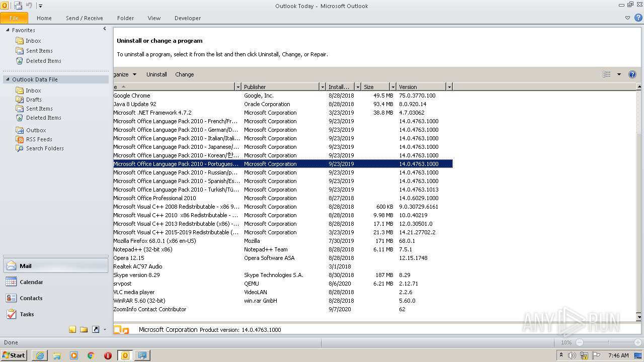Open Windows Media Player from taskbar
Image resolution: width=644 pixels, height=362 pixels.
[x=74, y=355]
